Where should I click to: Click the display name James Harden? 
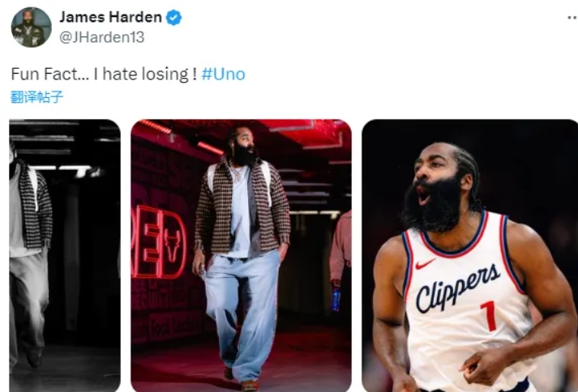click(110, 17)
